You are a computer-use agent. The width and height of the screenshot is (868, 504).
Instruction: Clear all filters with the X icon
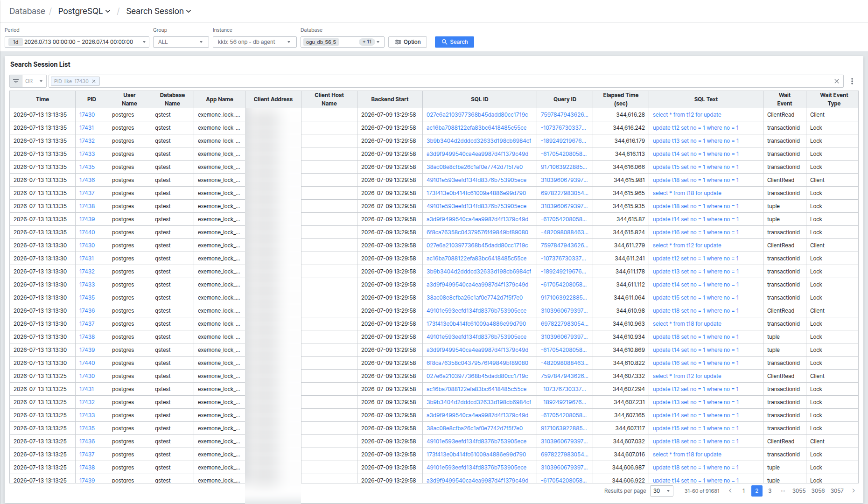(837, 81)
